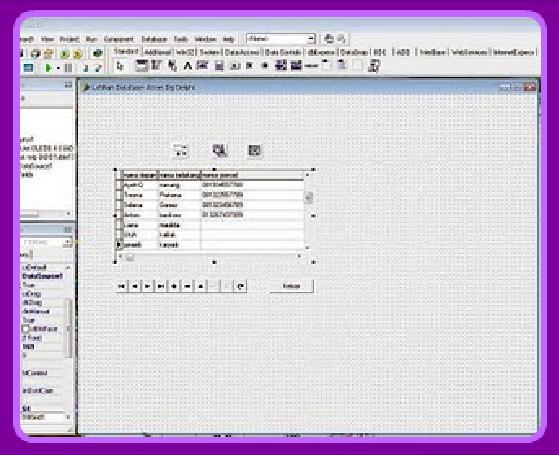Click DBNavigator Next record button
The image size is (559, 455).
point(148,286)
